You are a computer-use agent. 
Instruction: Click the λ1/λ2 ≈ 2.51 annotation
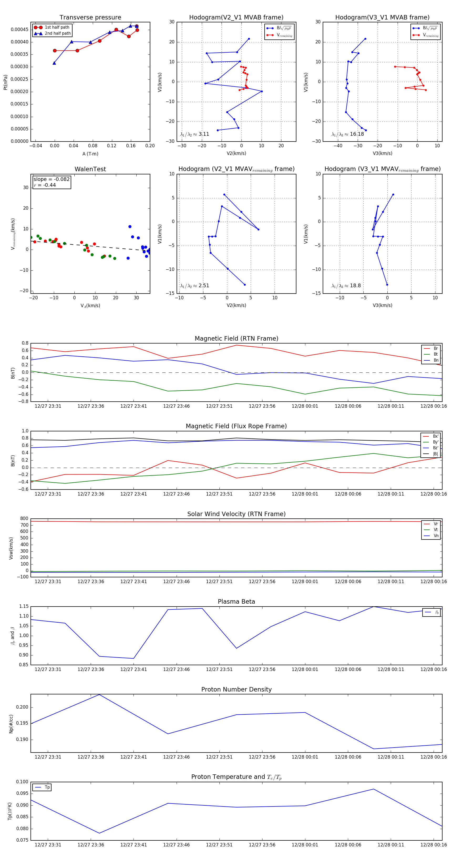click(x=194, y=286)
